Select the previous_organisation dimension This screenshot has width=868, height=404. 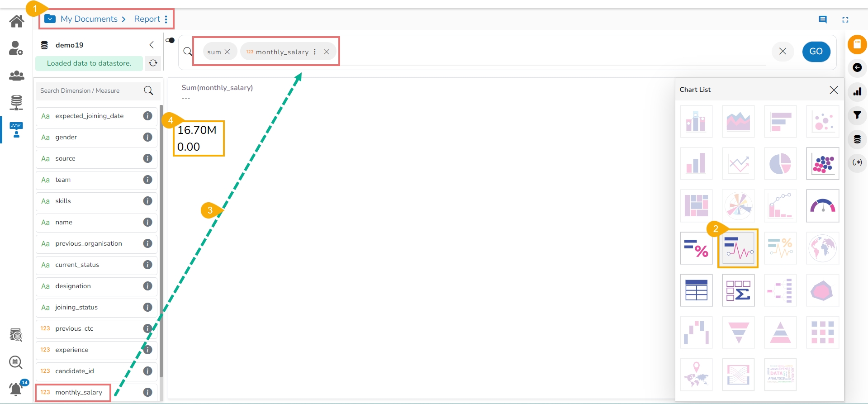tap(96, 243)
